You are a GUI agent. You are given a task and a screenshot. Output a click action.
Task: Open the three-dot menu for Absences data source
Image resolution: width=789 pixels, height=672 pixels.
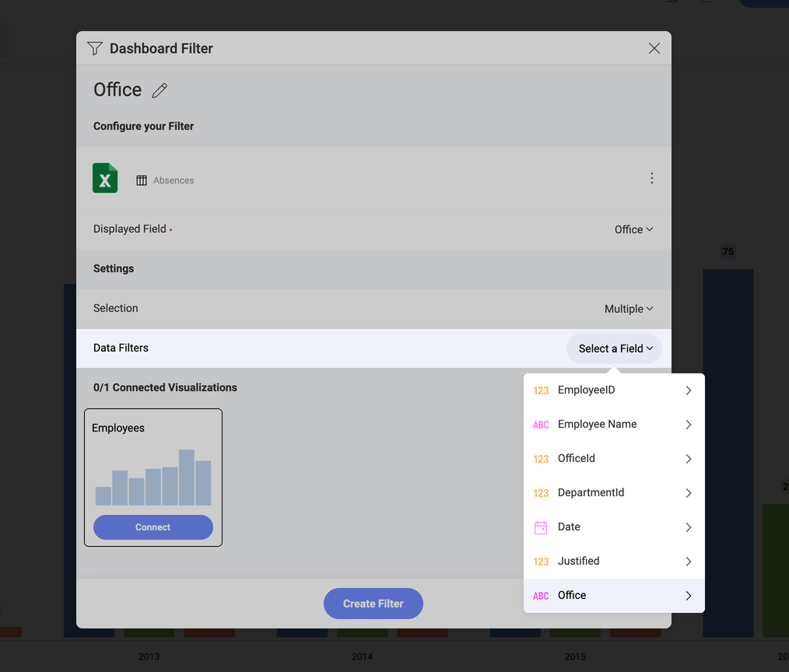click(x=651, y=178)
